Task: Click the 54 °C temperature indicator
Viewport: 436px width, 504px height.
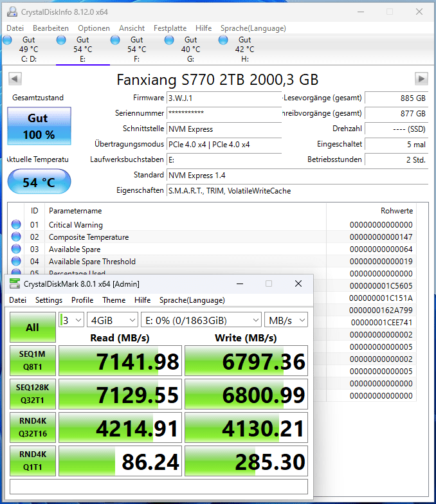Action: point(39,182)
